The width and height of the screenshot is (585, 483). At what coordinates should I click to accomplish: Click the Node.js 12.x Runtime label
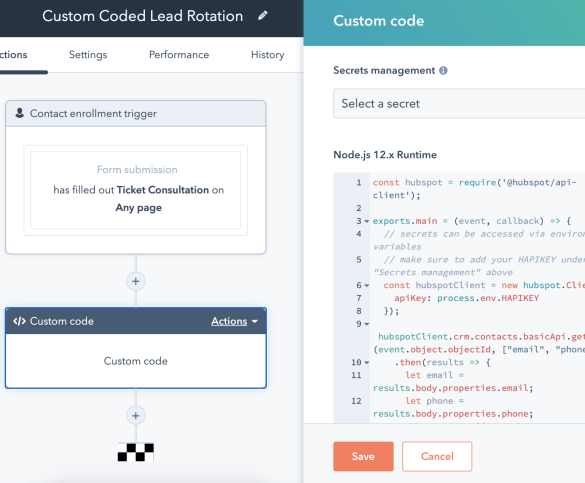(385, 155)
